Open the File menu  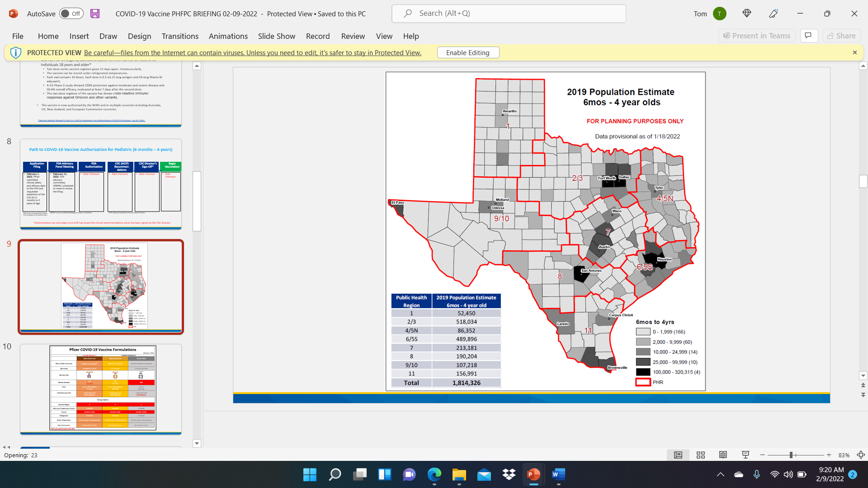(18, 36)
